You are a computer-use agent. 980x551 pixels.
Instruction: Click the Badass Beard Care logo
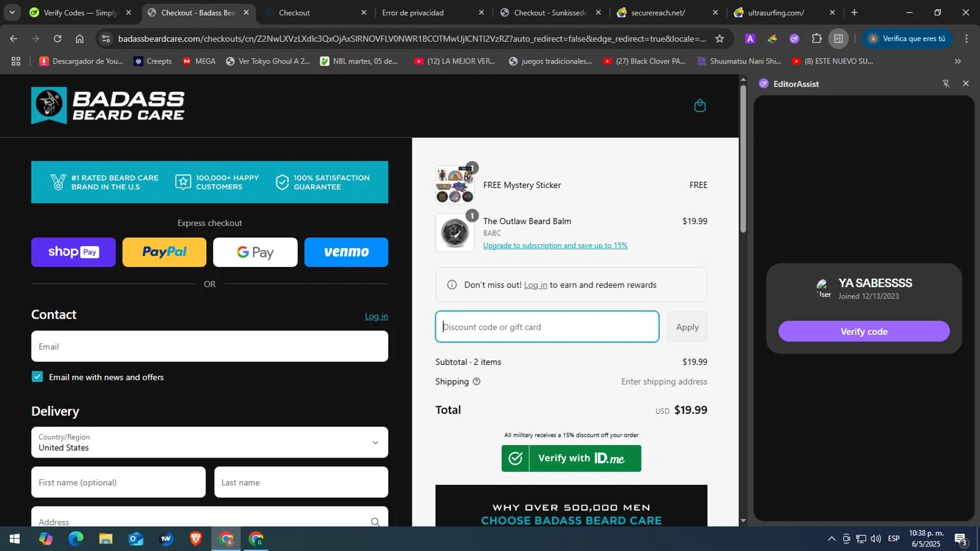coord(108,106)
